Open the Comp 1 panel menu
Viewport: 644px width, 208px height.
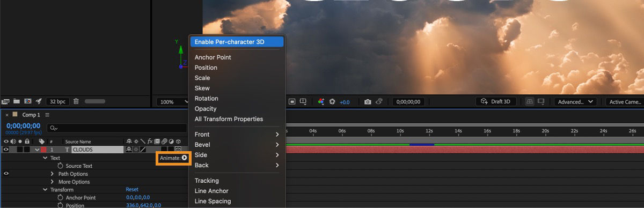[47, 115]
